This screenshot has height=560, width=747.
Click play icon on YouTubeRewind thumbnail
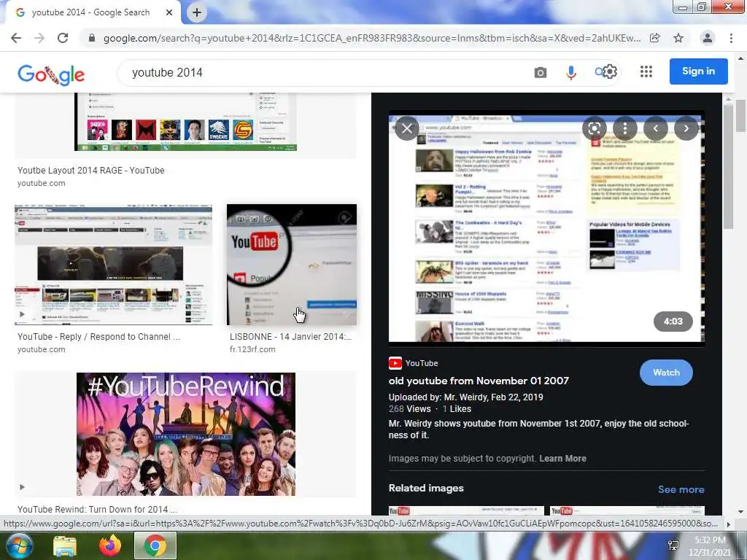[22, 487]
